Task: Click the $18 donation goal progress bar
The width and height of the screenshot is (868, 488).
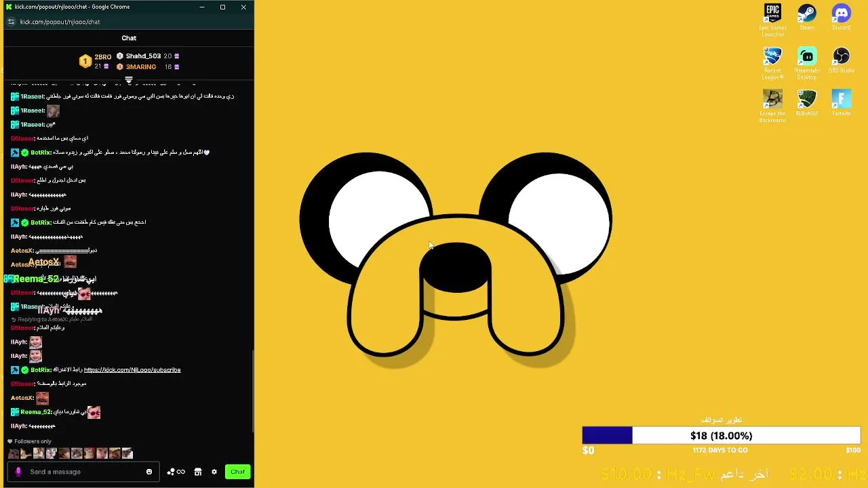Action: pos(721,436)
